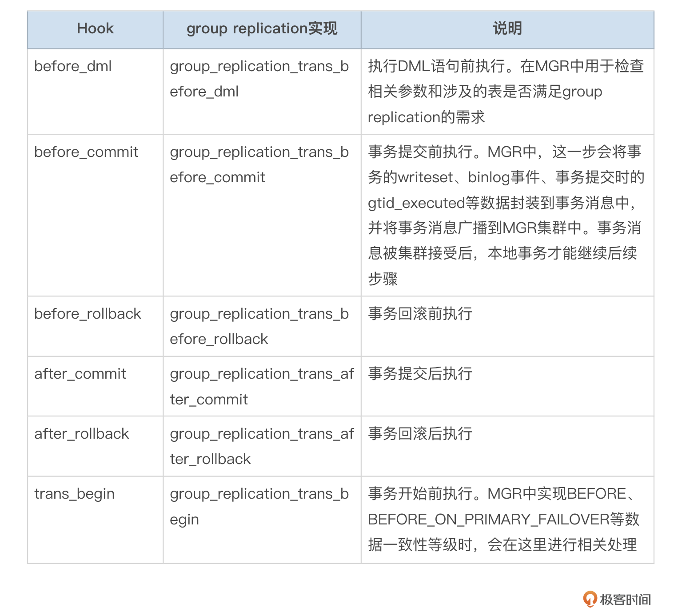Click the group_replication_trans_begin cell
The width and height of the screenshot is (678, 616).
click(259, 506)
